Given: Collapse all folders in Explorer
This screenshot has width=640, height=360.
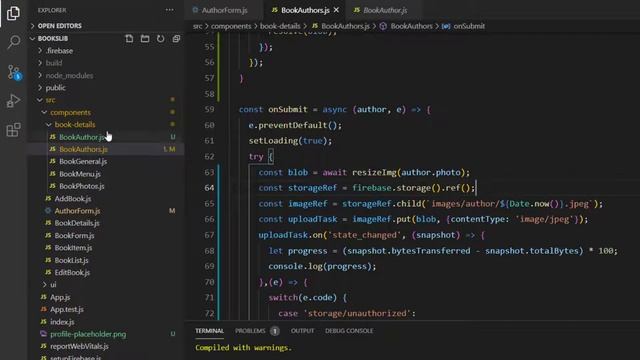Looking at the screenshot, I should click(x=176, y=38).
